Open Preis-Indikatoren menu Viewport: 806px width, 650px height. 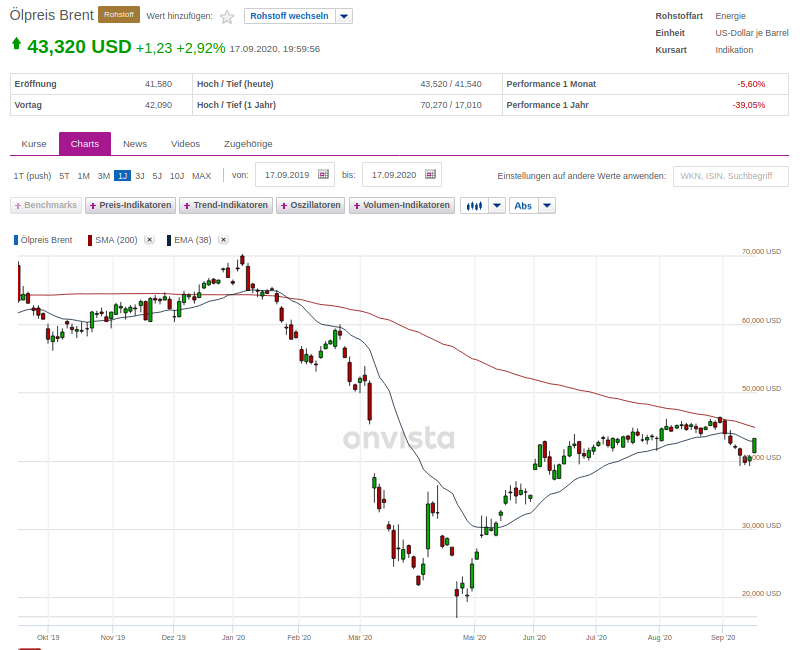click(131, 205)
